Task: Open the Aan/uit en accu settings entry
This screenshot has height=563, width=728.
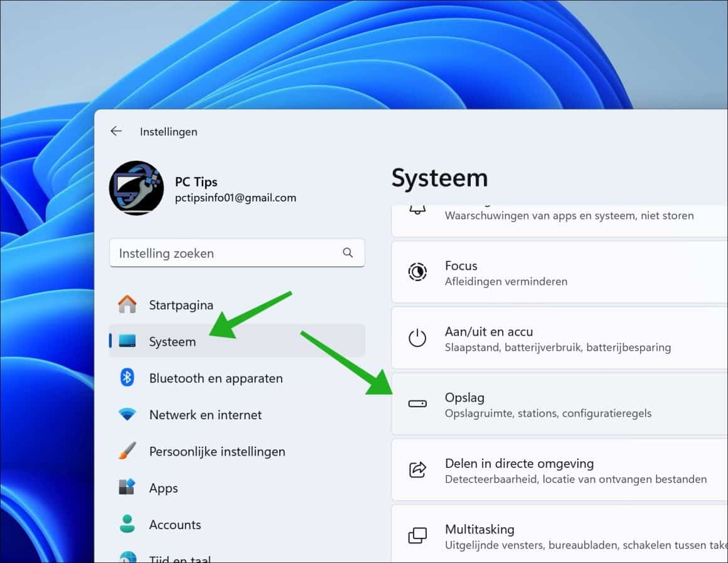Action: point(533,338)
